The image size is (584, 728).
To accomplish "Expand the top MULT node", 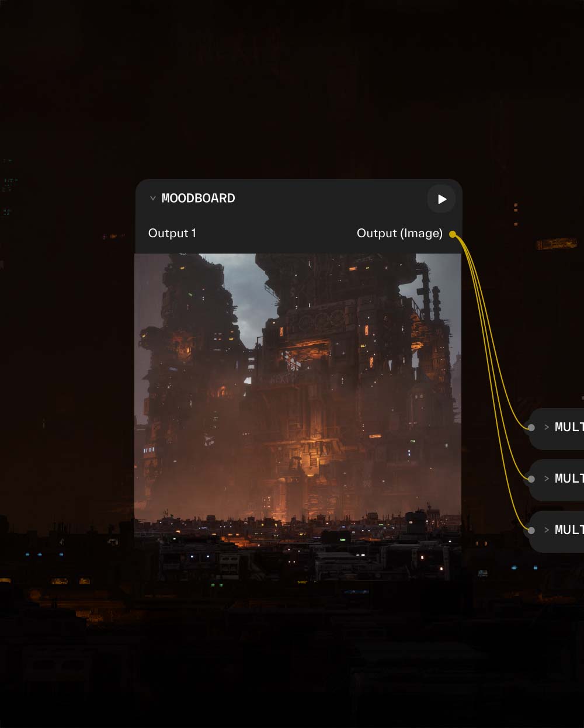I will click(547, 427).
